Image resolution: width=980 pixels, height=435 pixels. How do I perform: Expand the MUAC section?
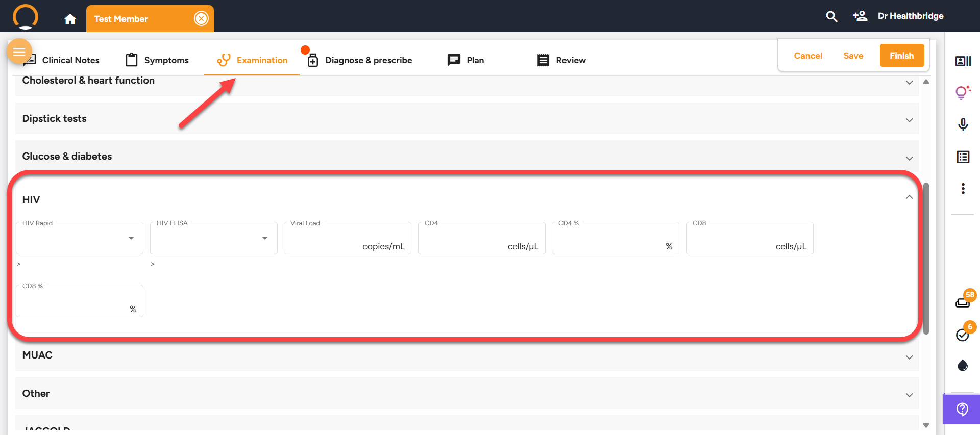467,355
